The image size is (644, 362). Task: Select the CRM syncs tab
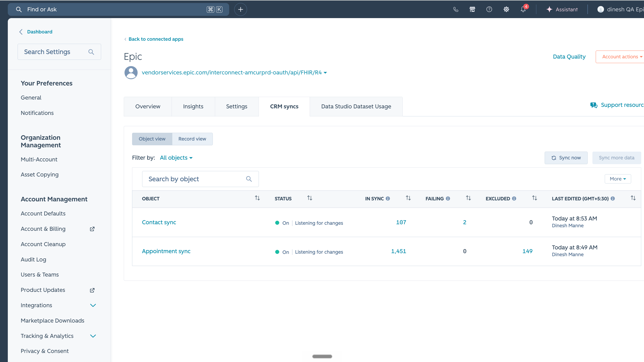(x=284, y=107)
